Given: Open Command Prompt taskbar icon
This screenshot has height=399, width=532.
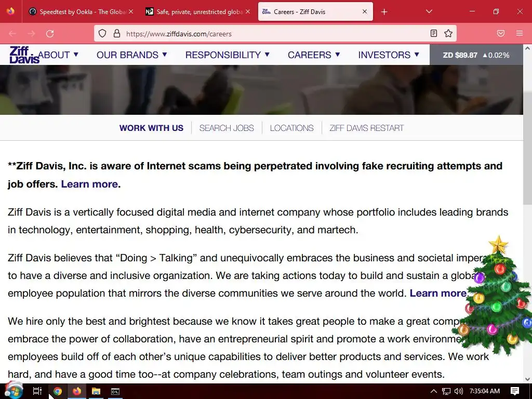Looking at the screenshot, I should coord(115,391).
